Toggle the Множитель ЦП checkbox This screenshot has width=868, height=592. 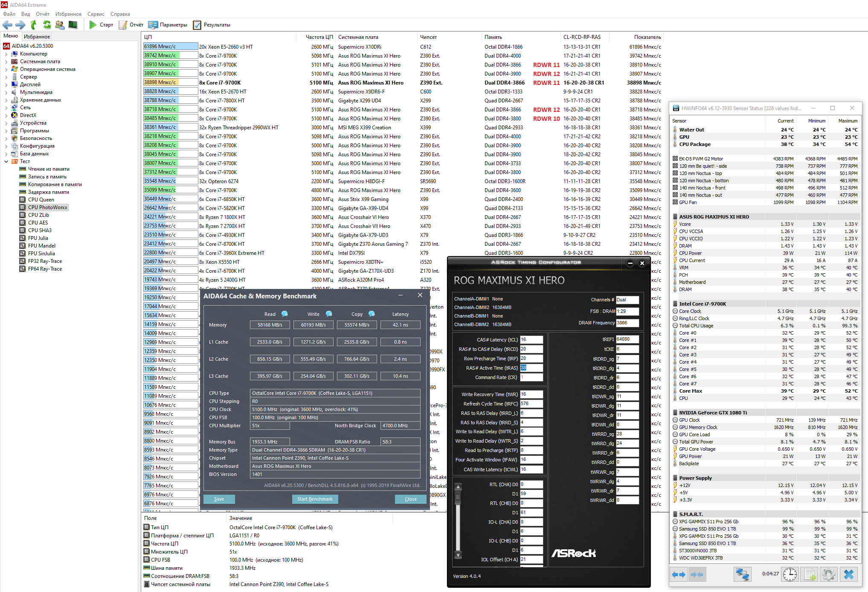(147, 551)
